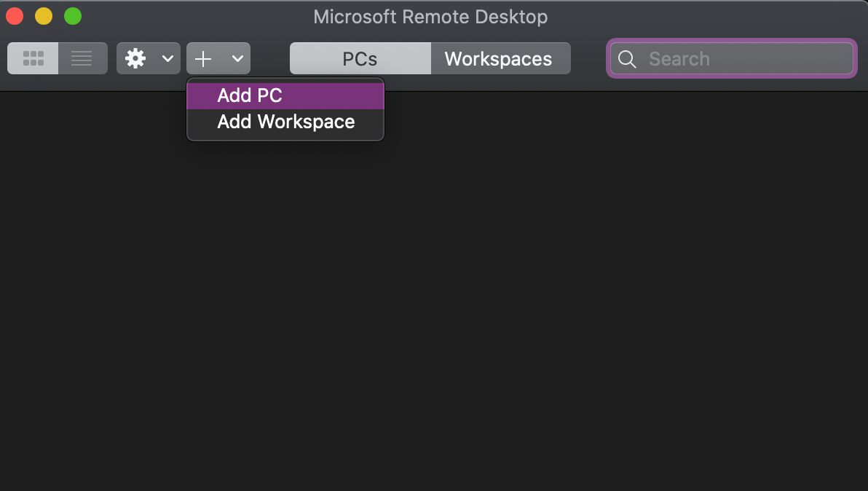
Task: Click the search magnifier icon
Action: coord(627,59)
